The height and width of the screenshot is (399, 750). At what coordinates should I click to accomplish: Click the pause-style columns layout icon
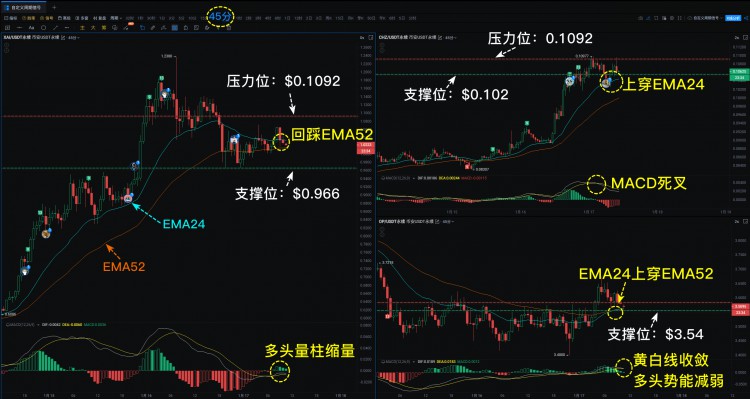coord(680,18)
